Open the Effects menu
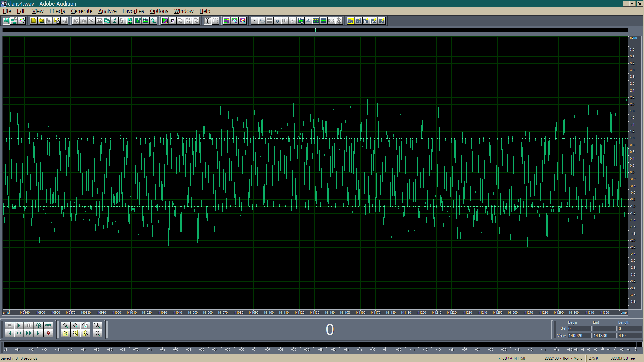Viewport: 644px width, 362px height. coord(57,11)
